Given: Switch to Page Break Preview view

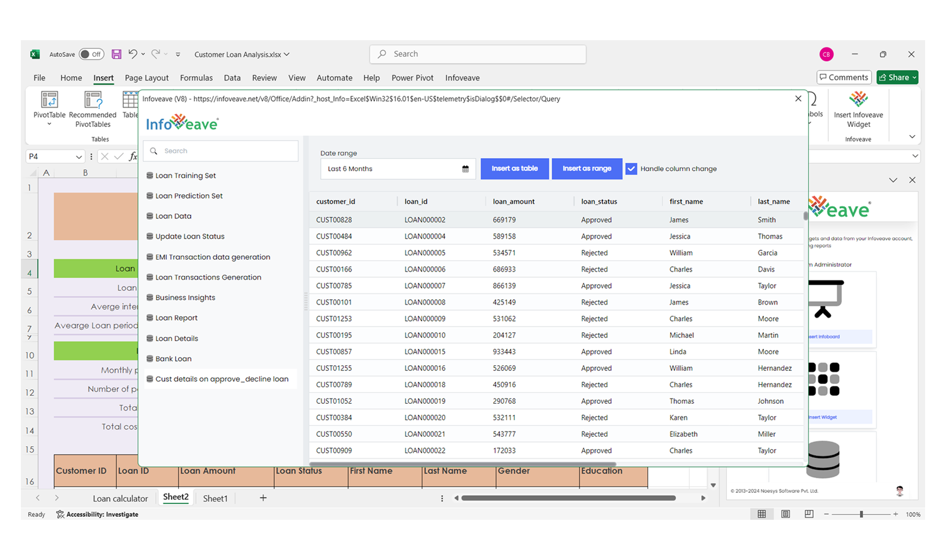Looking at the screenshot, I should coord(809,514).
